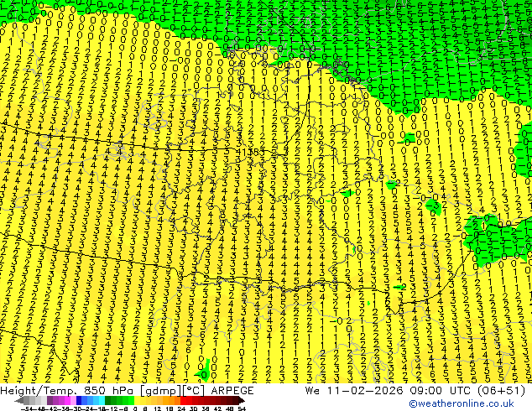Screen dimensions: 532x411
Task: Click the '12' value on the legend scale
Action: click(157, 408)
